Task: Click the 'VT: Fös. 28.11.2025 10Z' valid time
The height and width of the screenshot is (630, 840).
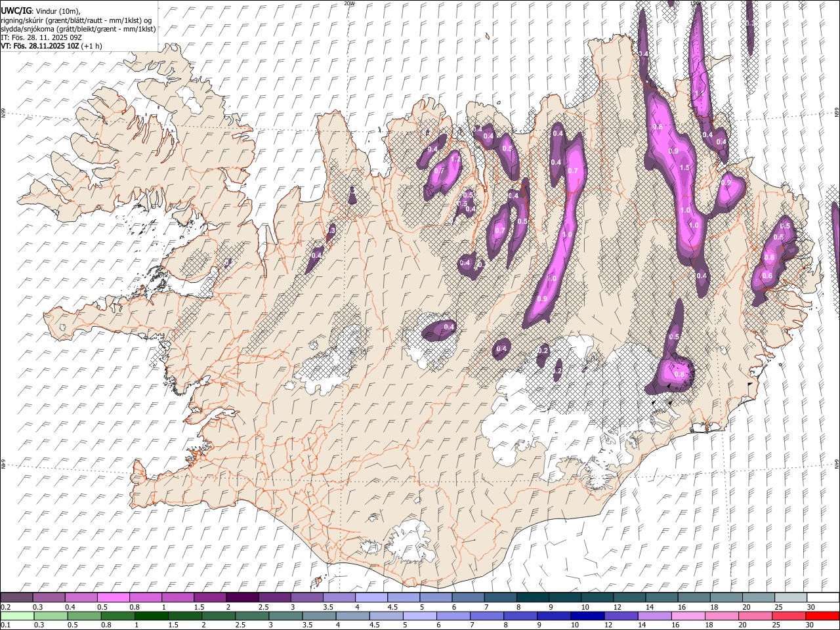Action: pos(39,46)
